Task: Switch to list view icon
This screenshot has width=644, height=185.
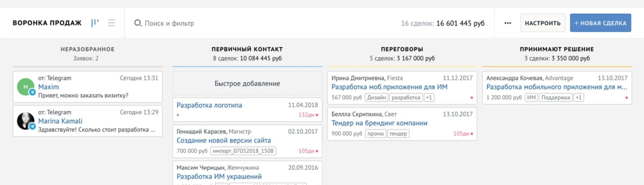Action: pyautogui.click(x=111, y=23)
